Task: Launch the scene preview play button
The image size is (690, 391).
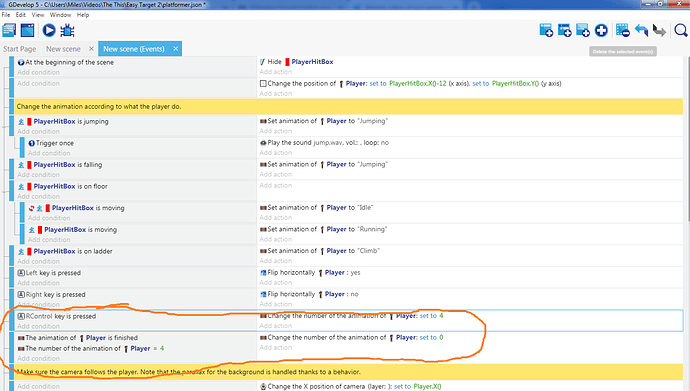Action: 49,30
